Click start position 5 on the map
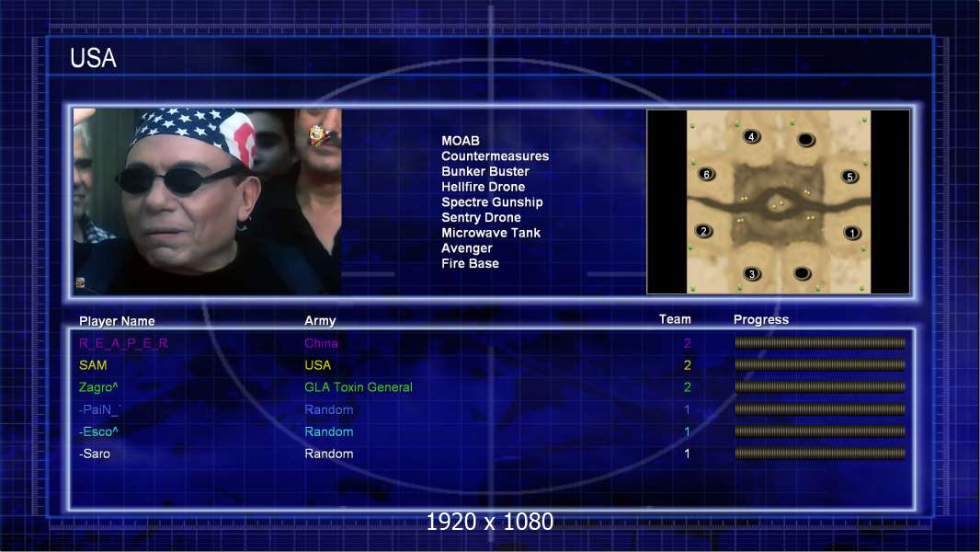This screenshot has width=980, height=552. click(849, 177)
